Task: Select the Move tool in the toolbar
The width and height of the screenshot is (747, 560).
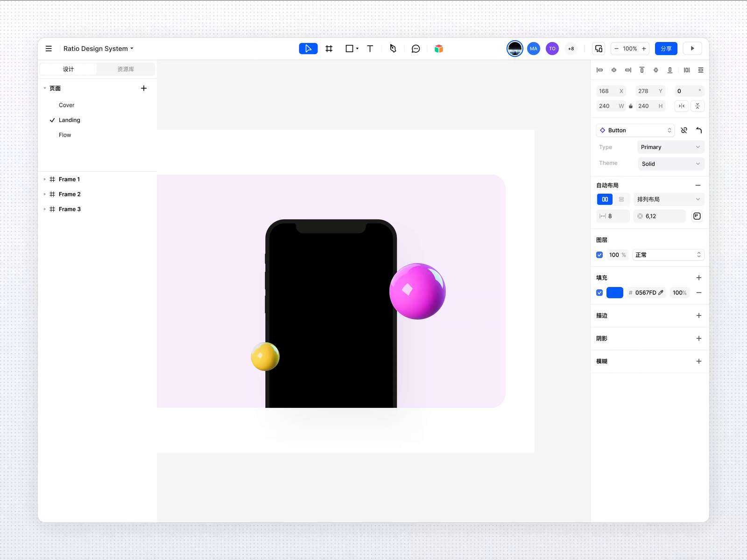Action: [x=308, y=48]
